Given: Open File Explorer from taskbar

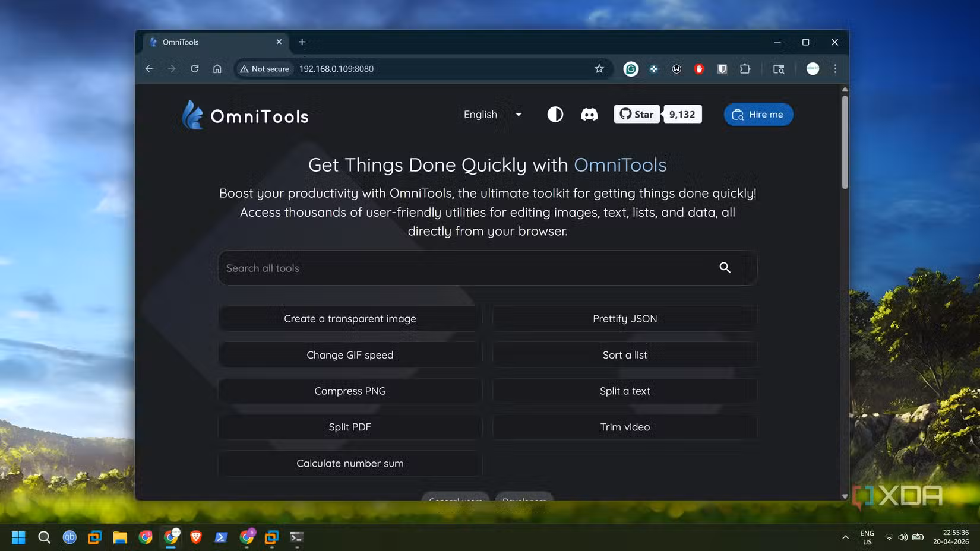Looking at the screenshot, I should 120,537.
